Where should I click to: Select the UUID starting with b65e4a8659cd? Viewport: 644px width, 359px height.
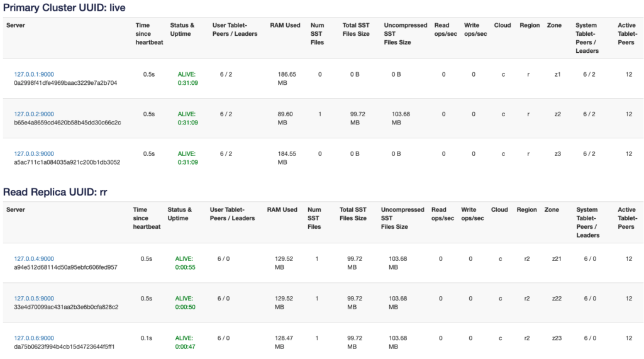pos(67,123)
